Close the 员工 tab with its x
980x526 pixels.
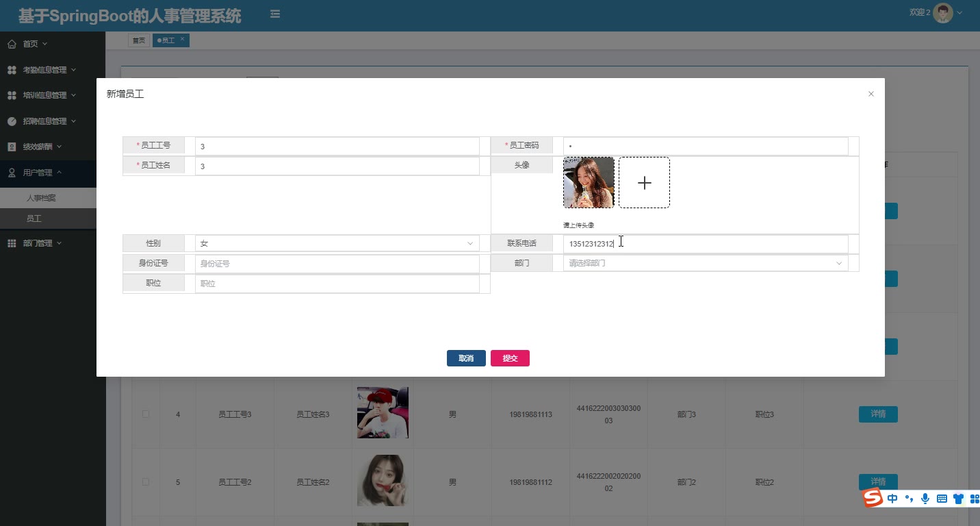pyautogui.click(x=182, y=39)
